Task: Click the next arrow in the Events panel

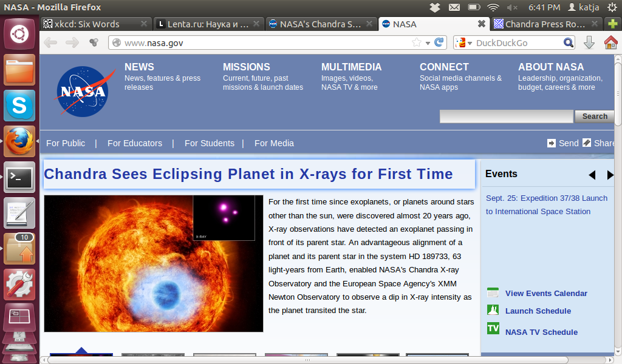Action: pyautogui.click(x=610, y=175)
